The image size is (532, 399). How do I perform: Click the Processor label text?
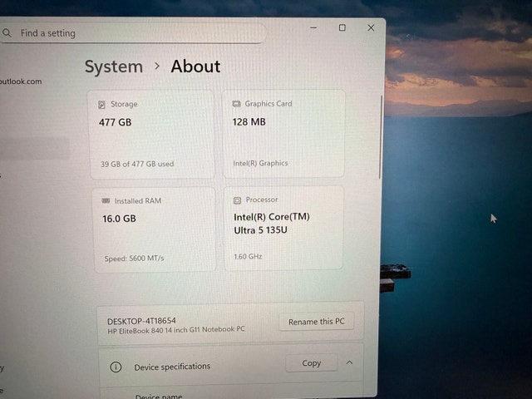tap(262, 199)
